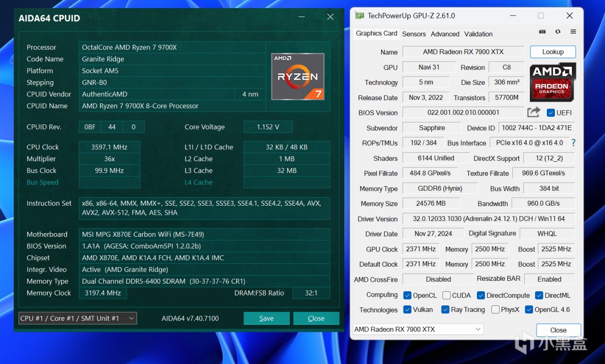This screenshot has width=605, height=364.
Task: Click the Driver Version field in GPU-Z
Action: point(489,219)
